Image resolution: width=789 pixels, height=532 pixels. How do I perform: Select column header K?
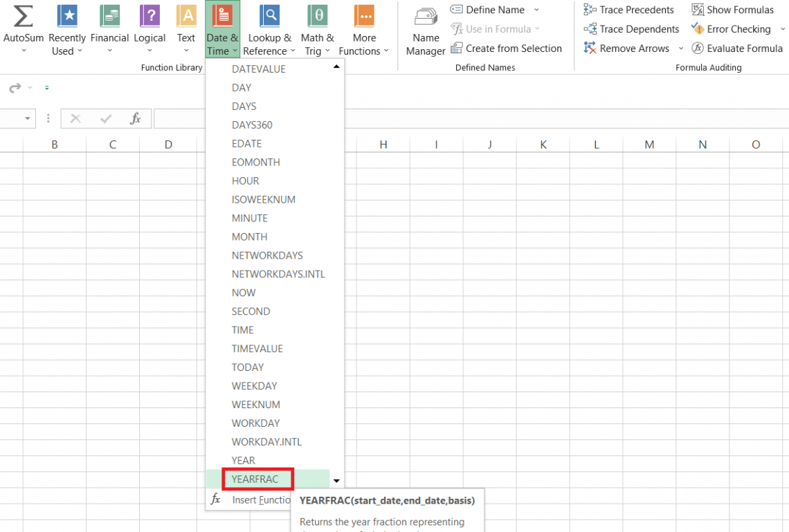coord(543,145)
